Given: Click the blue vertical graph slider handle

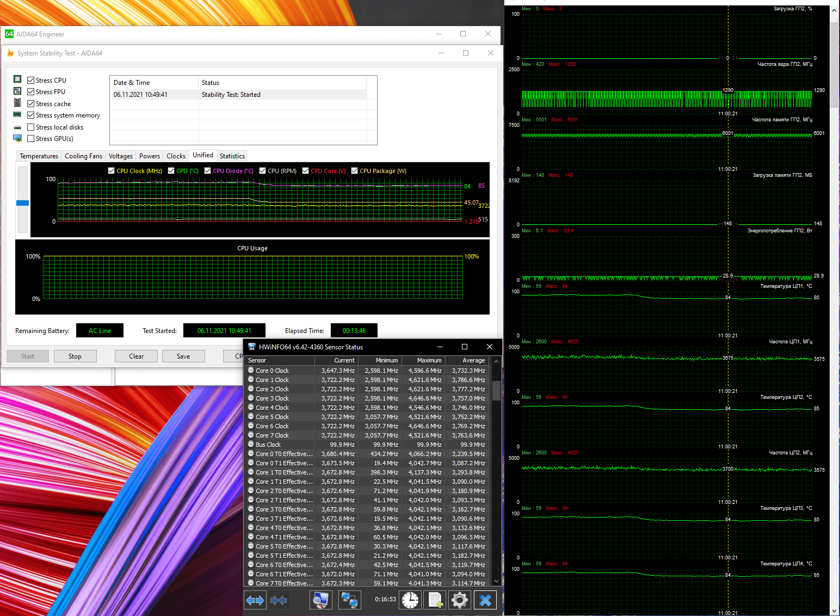Looking at the screenshot, I should coord(22,203).
